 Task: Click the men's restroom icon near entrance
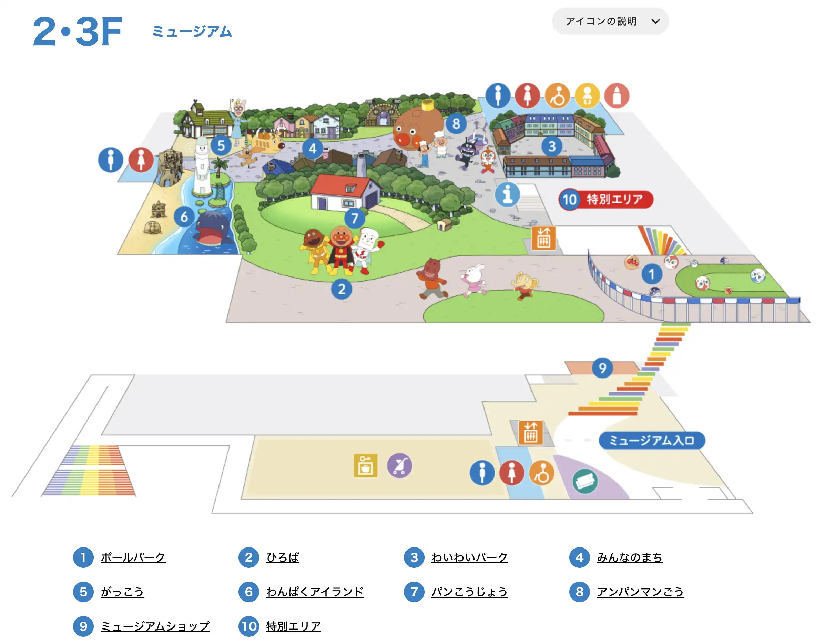[x=482, y=473]
